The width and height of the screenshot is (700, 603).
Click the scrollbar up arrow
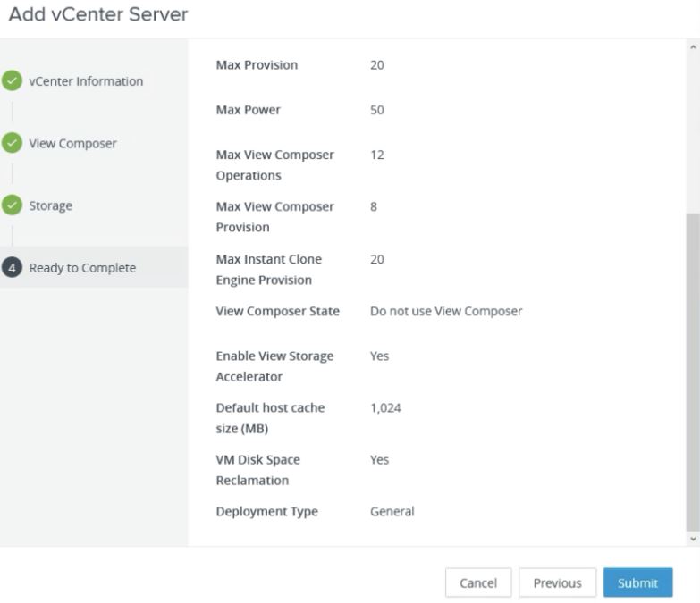(x=694, y=46)
